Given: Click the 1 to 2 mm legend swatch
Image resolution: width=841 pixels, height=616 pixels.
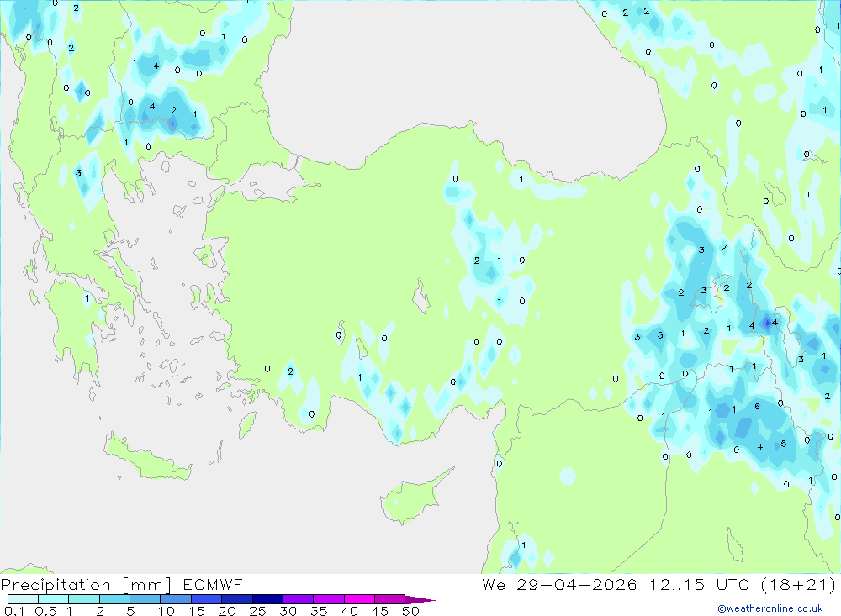Looking at the screenshot, I should (84, 599).
